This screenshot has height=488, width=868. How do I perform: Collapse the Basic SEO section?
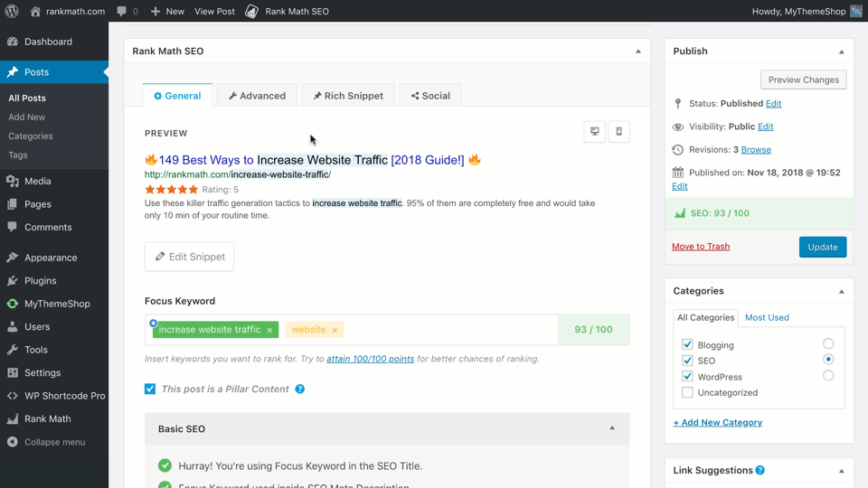click(612, 428)
